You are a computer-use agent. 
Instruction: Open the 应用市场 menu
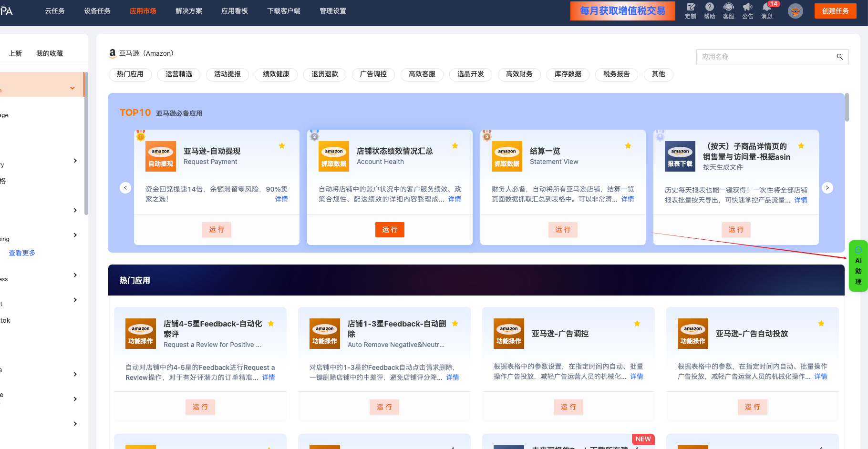pos(143,11)
